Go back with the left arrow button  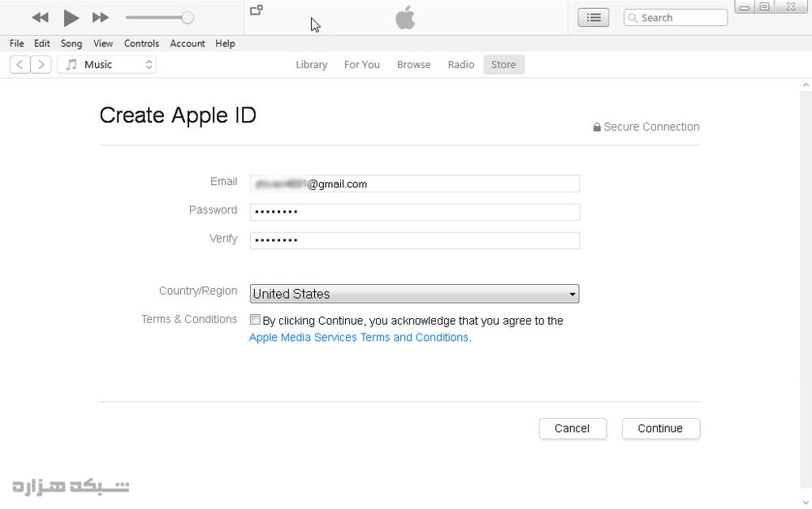click(19, 65)
